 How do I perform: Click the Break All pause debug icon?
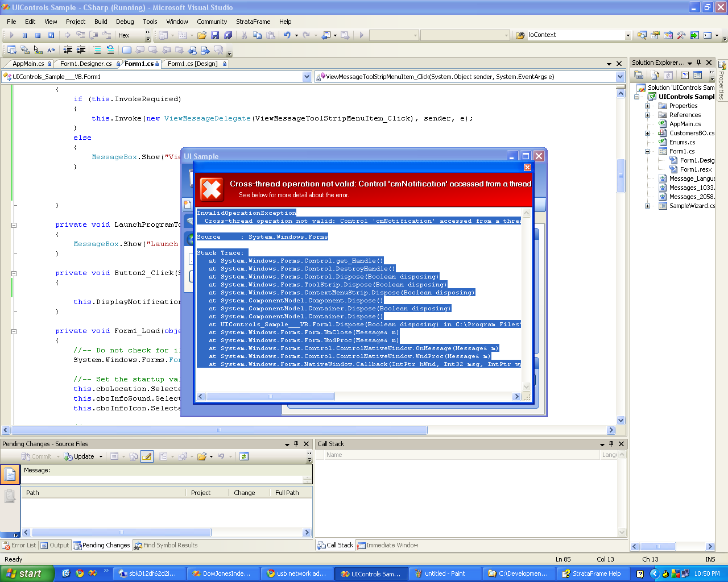[x=24, y=35]
